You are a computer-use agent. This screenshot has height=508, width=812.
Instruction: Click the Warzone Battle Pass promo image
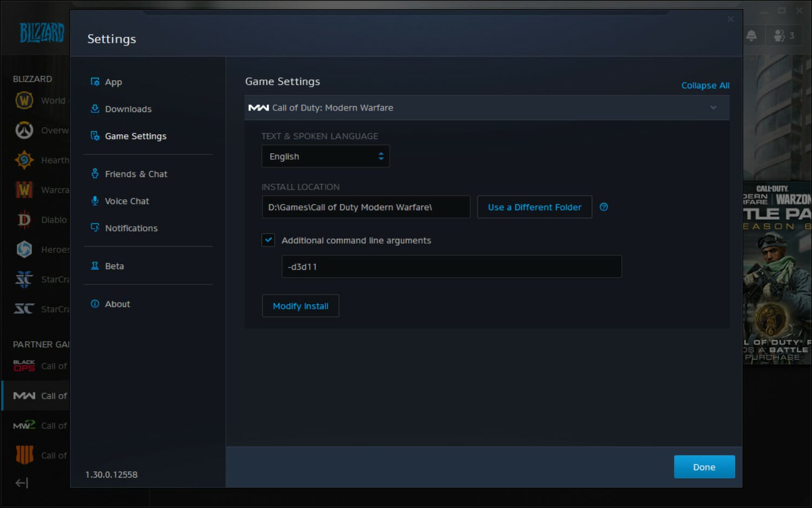[777, 272]
